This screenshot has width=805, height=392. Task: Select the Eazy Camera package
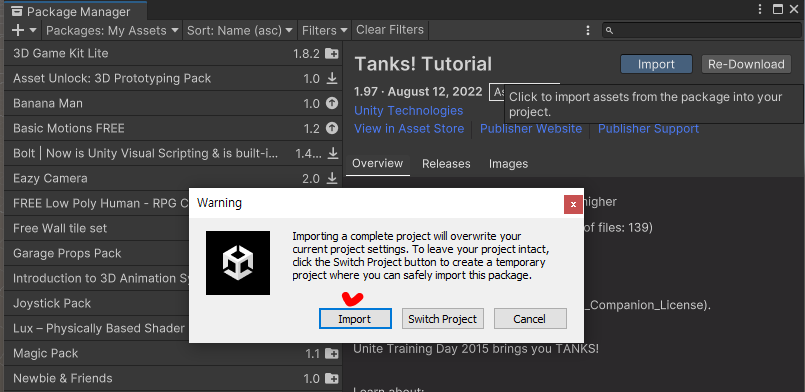tap(173, 179)
